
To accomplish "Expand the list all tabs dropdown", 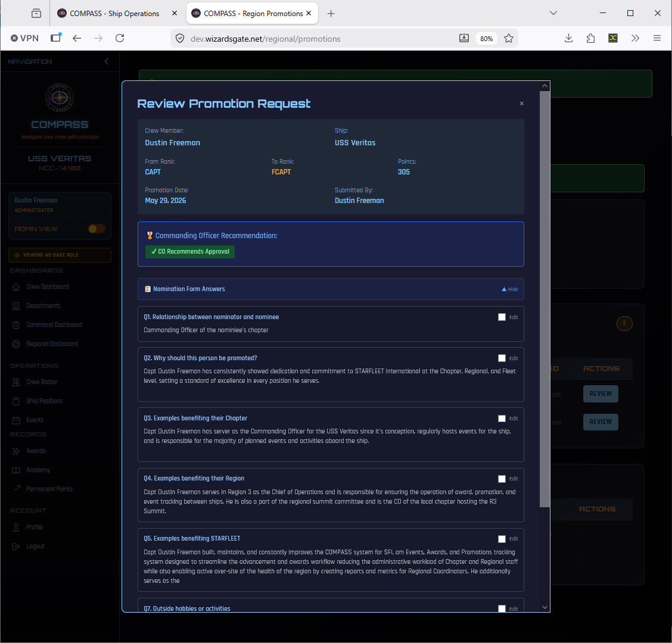I will coord(553,13).
